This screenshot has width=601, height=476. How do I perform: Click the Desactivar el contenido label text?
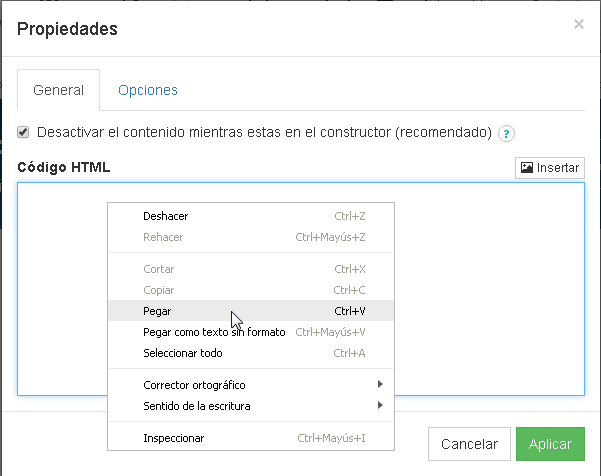[264, 132]
